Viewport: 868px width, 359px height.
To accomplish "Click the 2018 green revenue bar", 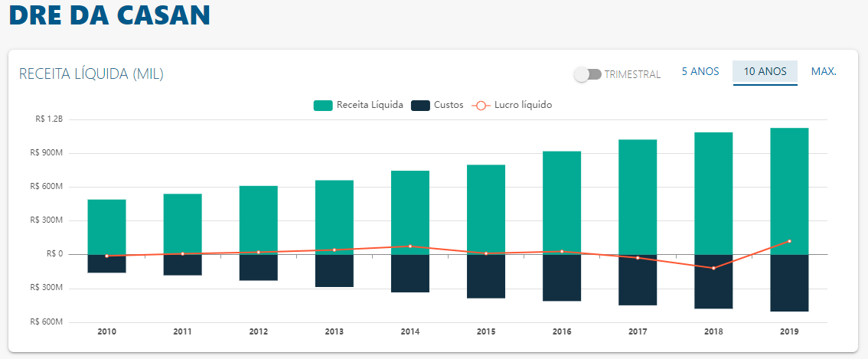I will click(x=713, y=194).
